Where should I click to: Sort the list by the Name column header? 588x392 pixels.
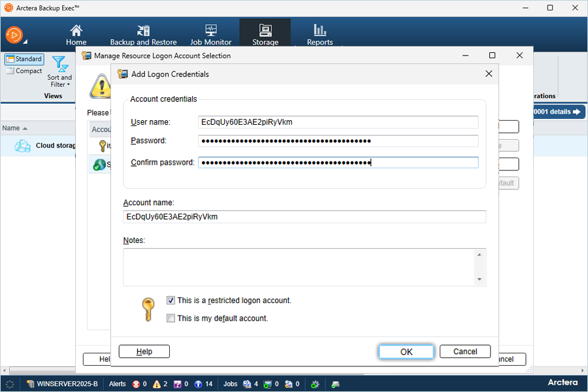tap(14, 128)
